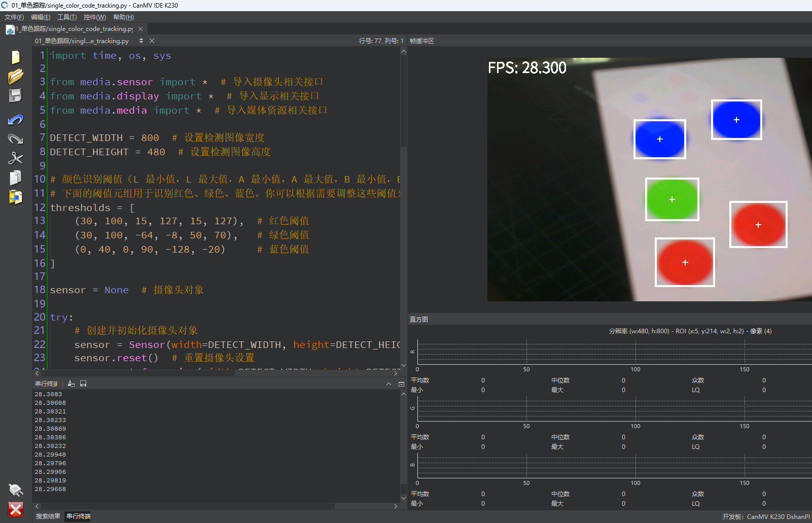
Task: Open the file selector dropdown for single_color_code_tracking.py
Action: point(141,41)
